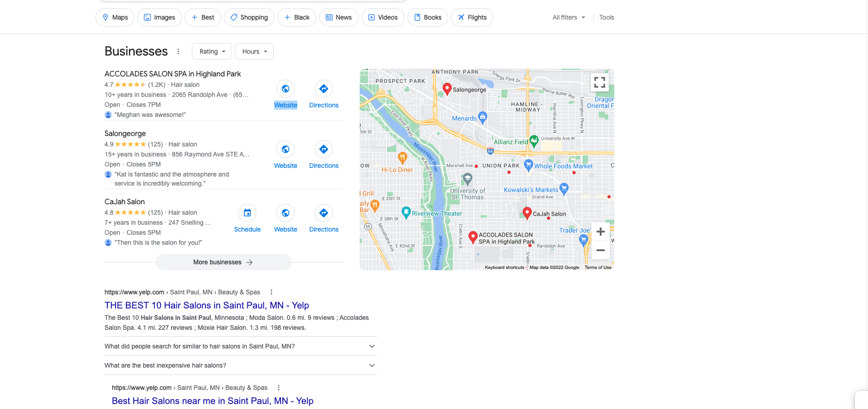This screenshot has height=409, width=868.
Task: Click the Riverview Theater map marker
Action: click(x=406, y=212)
